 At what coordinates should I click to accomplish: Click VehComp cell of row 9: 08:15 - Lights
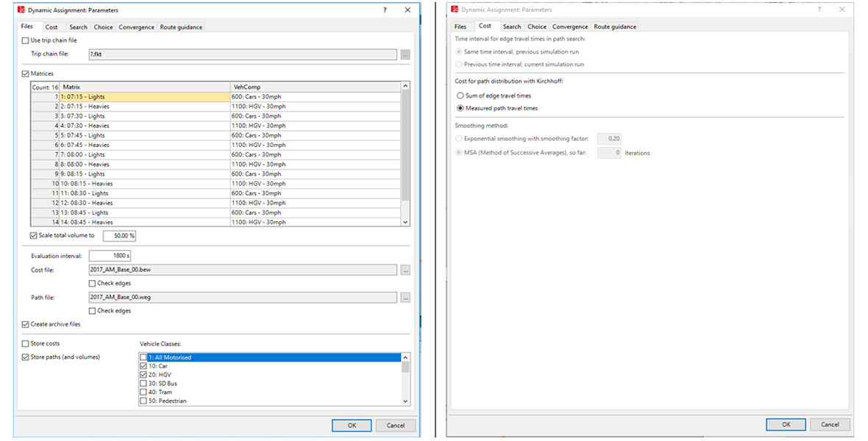tap(316, 174)
